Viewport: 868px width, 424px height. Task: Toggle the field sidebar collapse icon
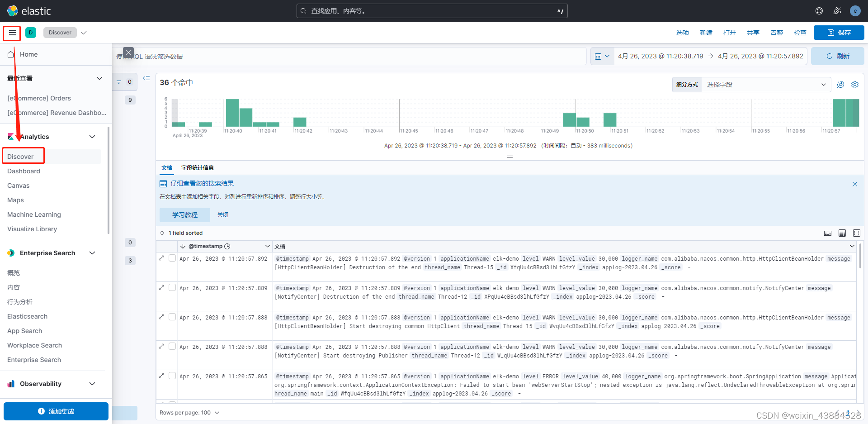(146, 78)
